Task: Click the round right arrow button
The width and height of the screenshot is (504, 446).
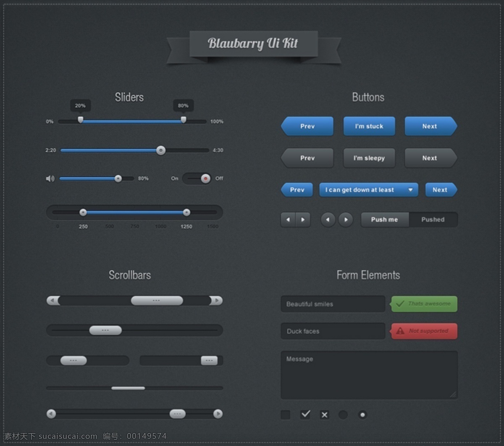Action: 346,219
